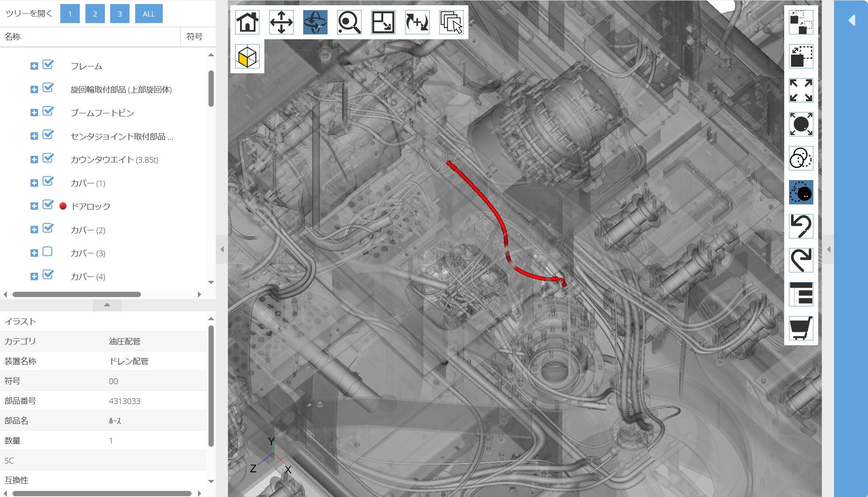Expand the カバー (2) plus icon
This screenshot has height=497, width=868.
34,229
